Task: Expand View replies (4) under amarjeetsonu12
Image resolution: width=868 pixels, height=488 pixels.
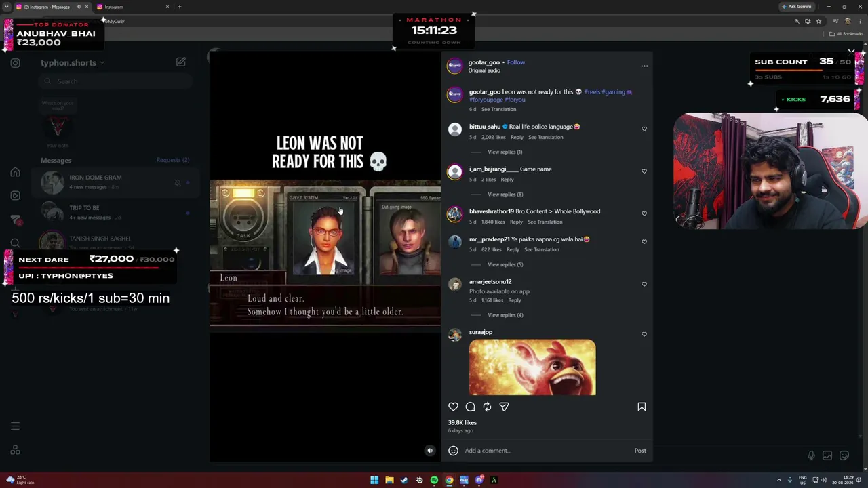Action: (505, 315)
